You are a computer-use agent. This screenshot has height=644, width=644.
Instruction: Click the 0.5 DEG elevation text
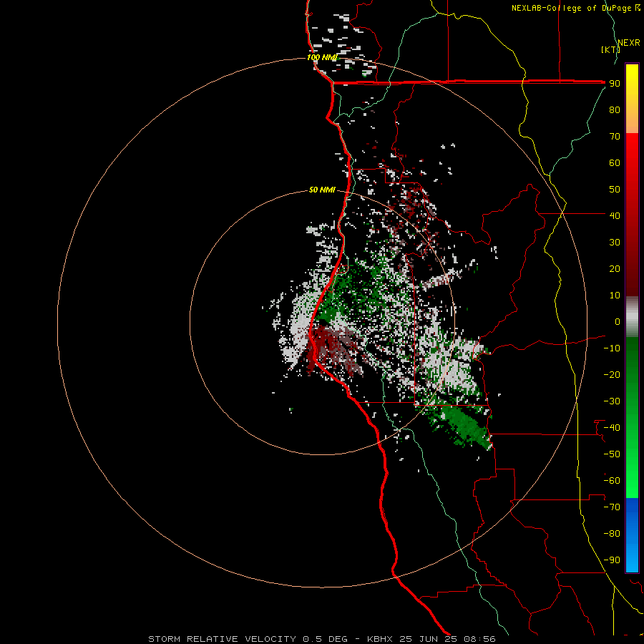click(326, 639)
